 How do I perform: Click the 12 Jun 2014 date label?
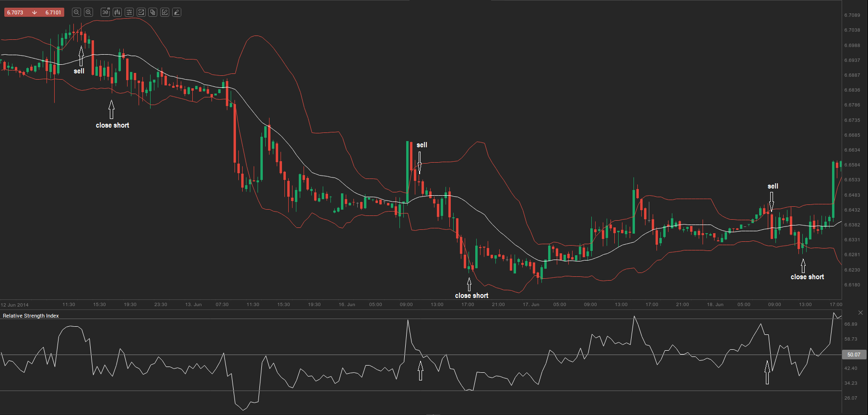point(15,305)
